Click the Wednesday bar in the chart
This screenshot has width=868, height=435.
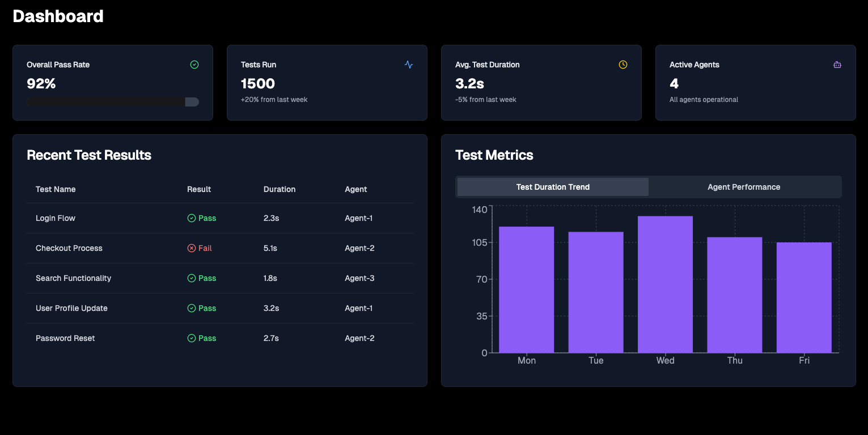[665, 284]
